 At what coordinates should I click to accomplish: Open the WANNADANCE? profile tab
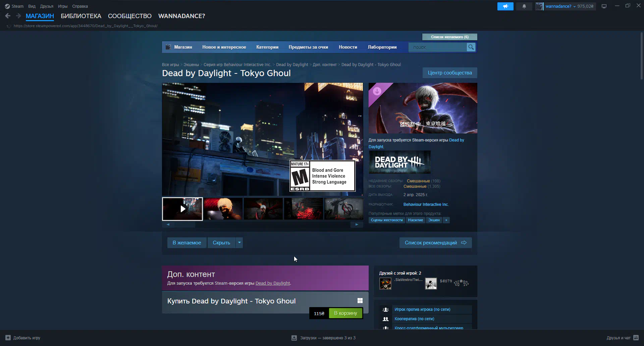181,16
